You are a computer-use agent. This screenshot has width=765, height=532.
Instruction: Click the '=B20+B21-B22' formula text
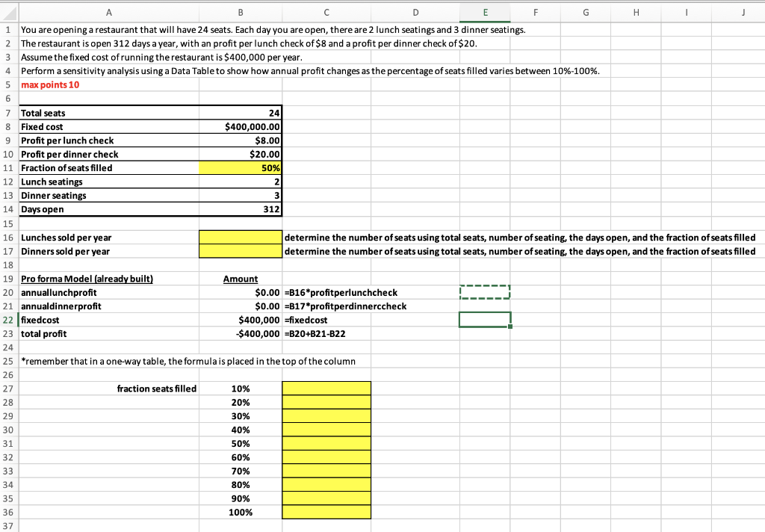click(x=315, y=334)
